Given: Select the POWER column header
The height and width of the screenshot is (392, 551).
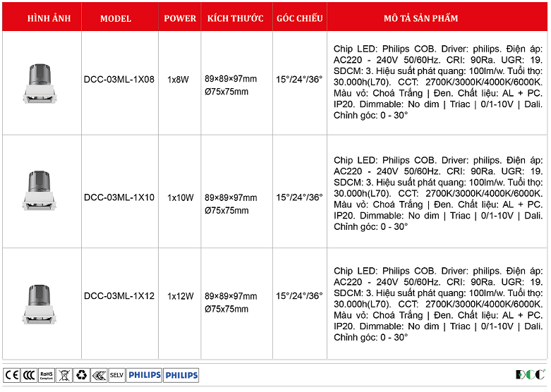Looking at the screenshot, I should [x=180, y=18].
